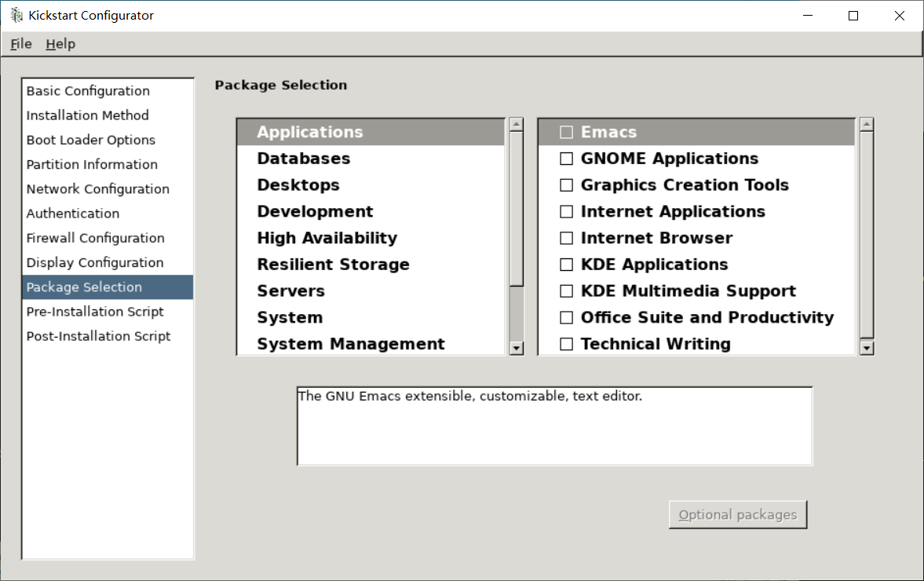Image resolution: width=924 pixels, height=581 pixels.
Task: Maximize the Kickstart Configurator window
Action: tap(853, 16)
